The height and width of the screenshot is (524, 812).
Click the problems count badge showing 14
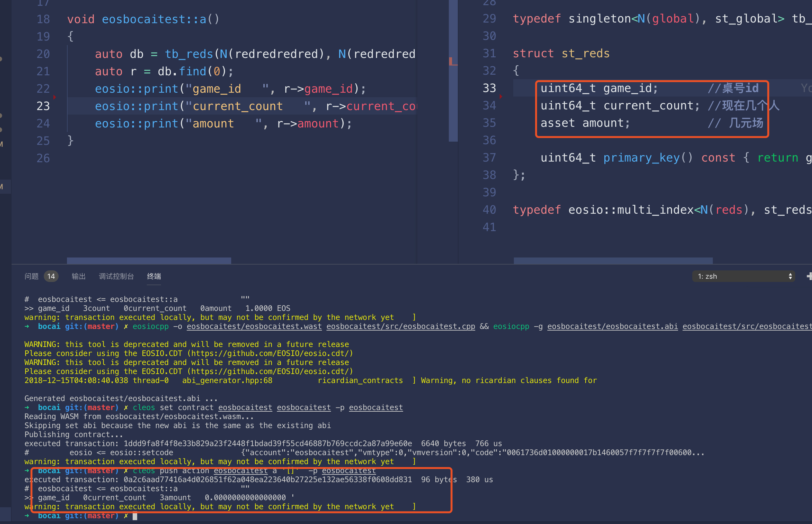click(51, 276)
